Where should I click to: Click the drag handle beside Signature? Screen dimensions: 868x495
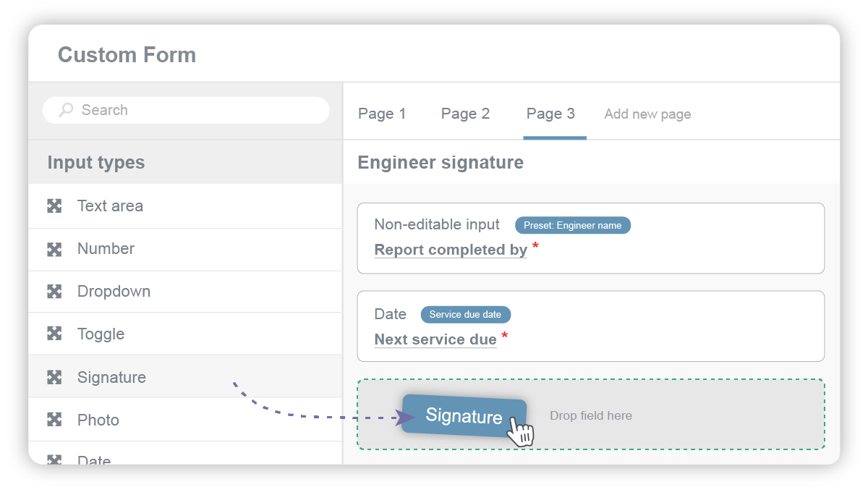pyautogui.click(x=55, y=377)
